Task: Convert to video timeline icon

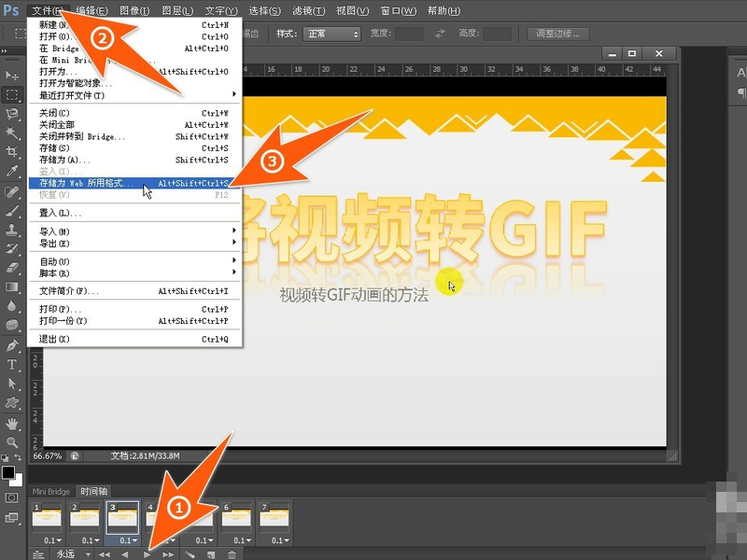Action: coord(38,554)
